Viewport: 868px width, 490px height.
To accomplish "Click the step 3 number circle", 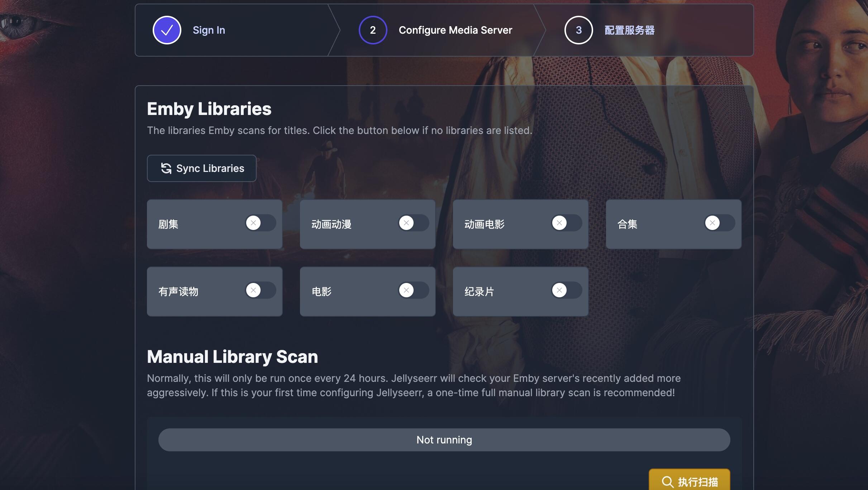I will pos(578,30).
